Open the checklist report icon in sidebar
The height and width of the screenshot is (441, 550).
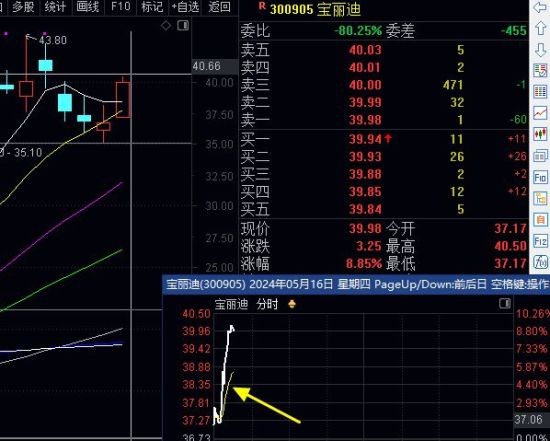point(540,71)
